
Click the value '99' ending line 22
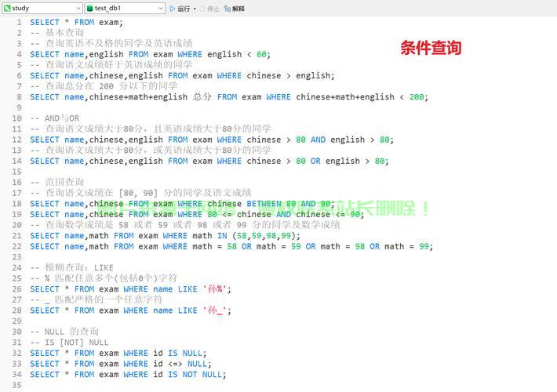(424, 246)
